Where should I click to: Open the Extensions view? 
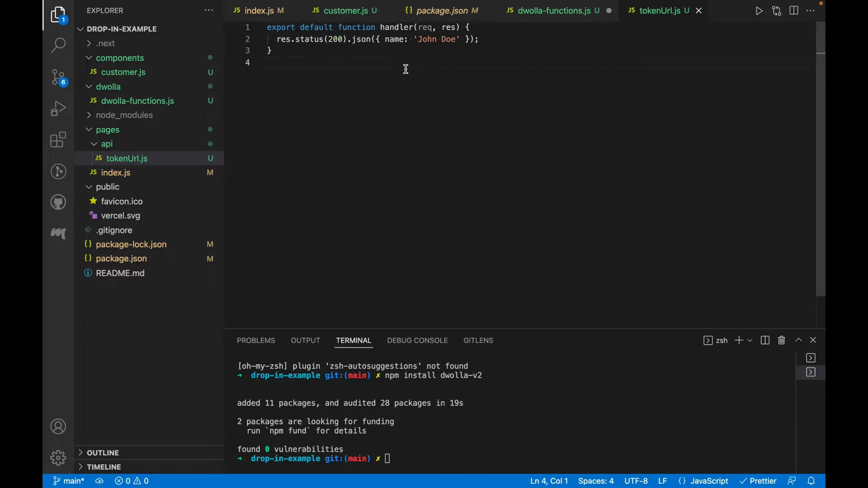[58, 140]
